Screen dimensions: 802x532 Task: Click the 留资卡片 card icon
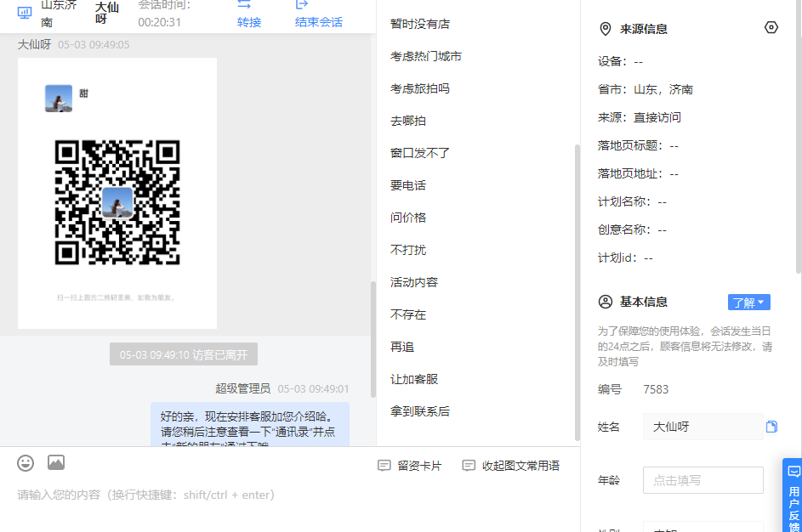click(x=384, y=466)
